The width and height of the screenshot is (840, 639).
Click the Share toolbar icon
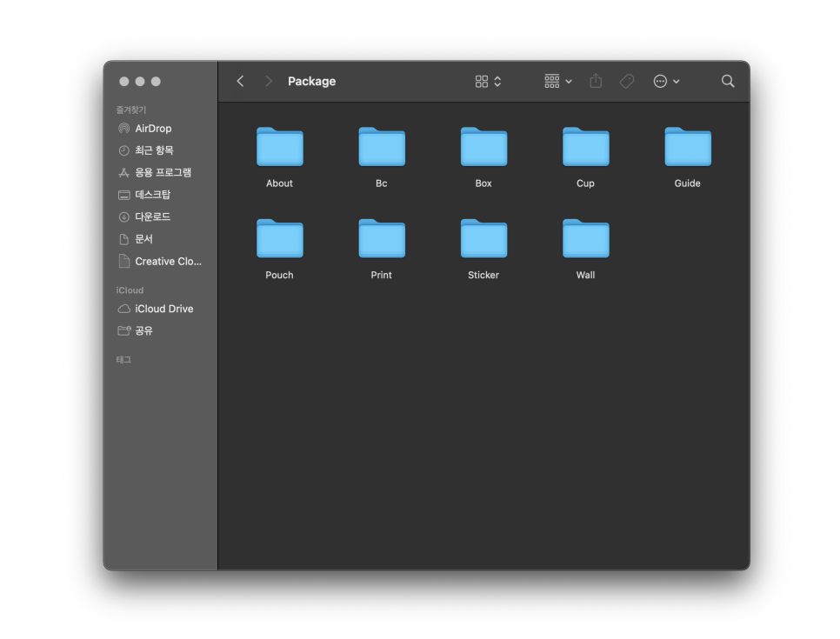596,81
